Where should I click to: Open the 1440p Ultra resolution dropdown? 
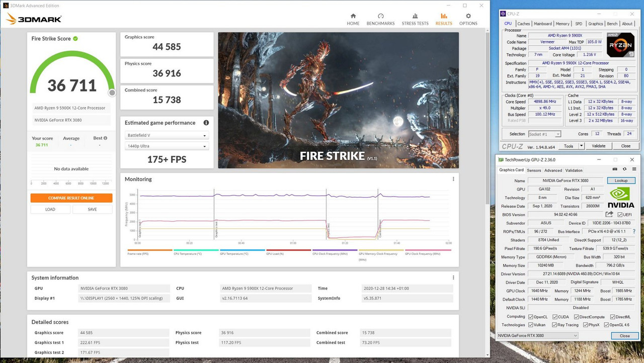[x=166, y=146]
